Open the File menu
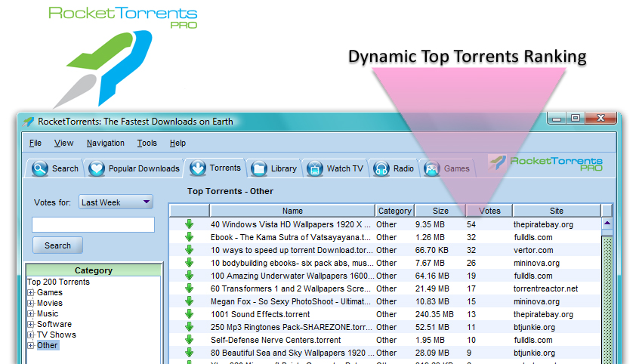Viewport: 639px width, 364px height. point(35,143)
